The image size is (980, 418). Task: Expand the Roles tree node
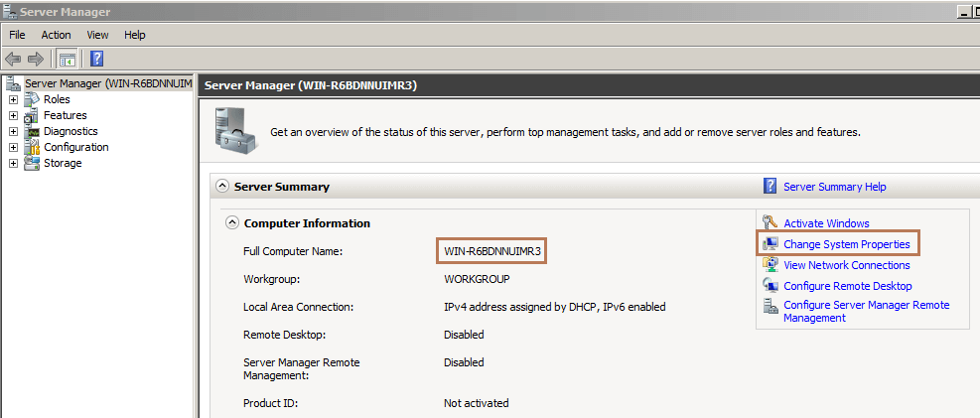[13, 99]
